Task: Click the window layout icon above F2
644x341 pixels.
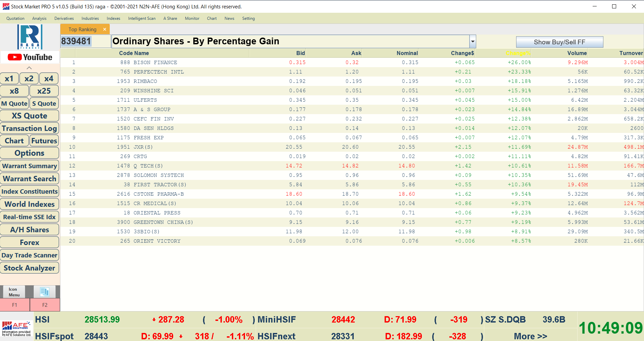Action: click(x=44, y=292)
